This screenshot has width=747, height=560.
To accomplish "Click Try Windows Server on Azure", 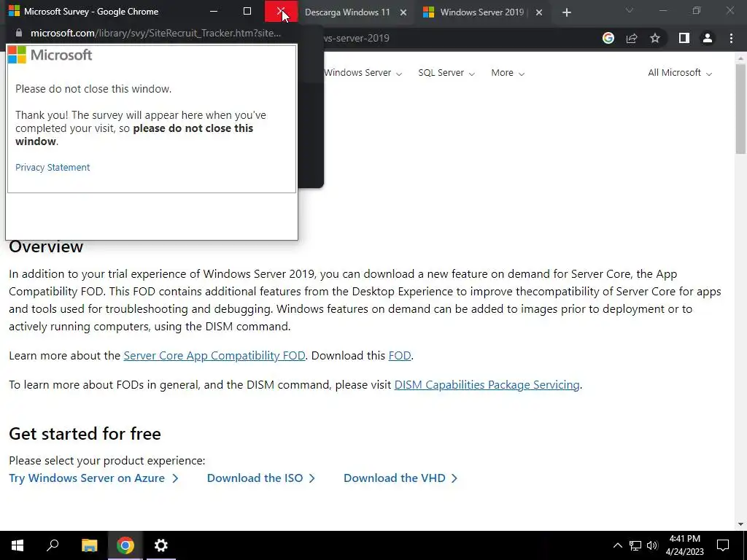I will (x=93, y=478).
